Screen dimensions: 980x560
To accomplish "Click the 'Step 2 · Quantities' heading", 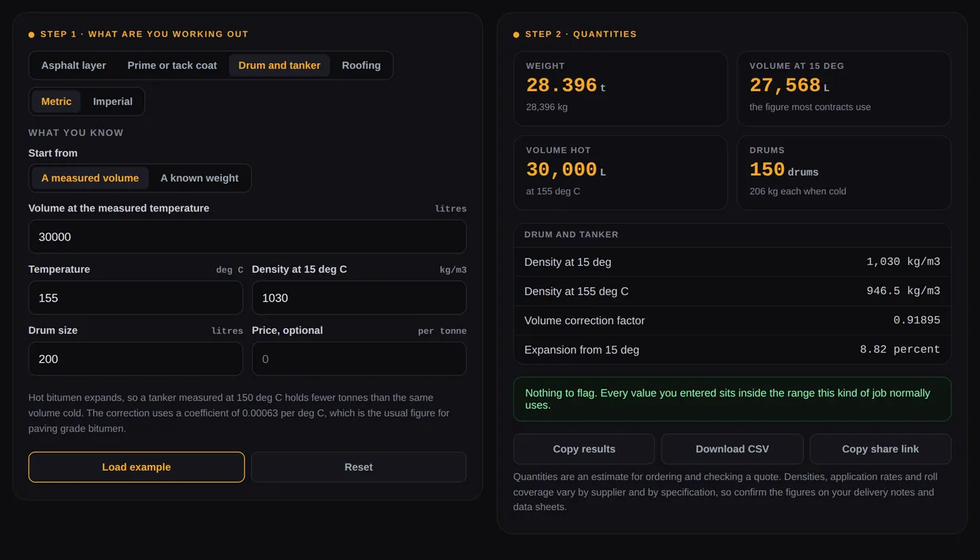I will [x=581, y=34].
